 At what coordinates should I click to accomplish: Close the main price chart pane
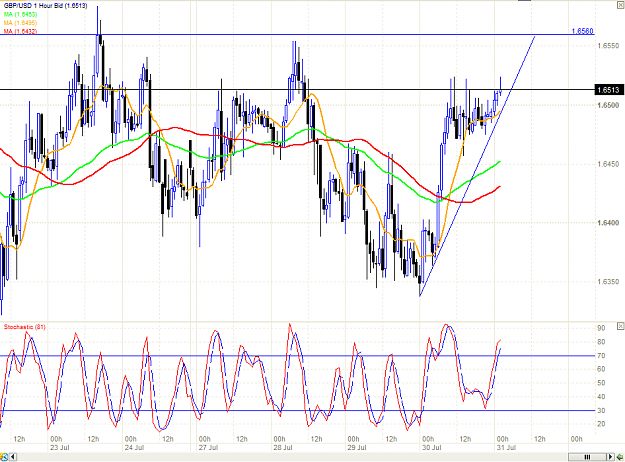(621, 6)
